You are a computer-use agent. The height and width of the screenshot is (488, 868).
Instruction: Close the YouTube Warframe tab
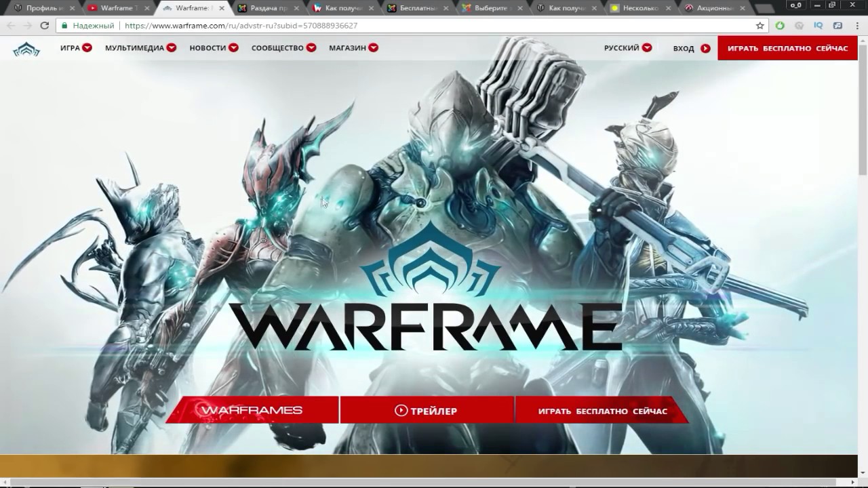tap(146, 8)
